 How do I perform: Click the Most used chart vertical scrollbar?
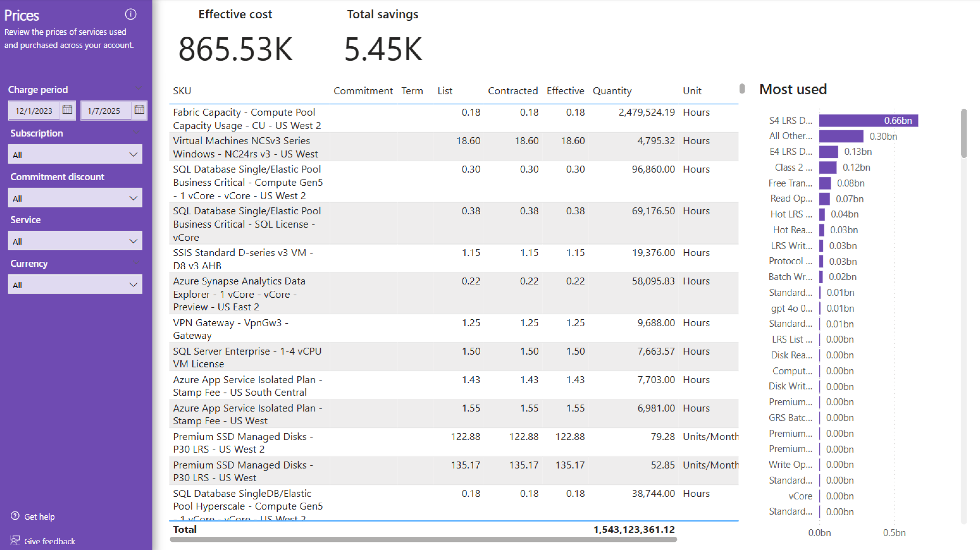tap(963, 134)
